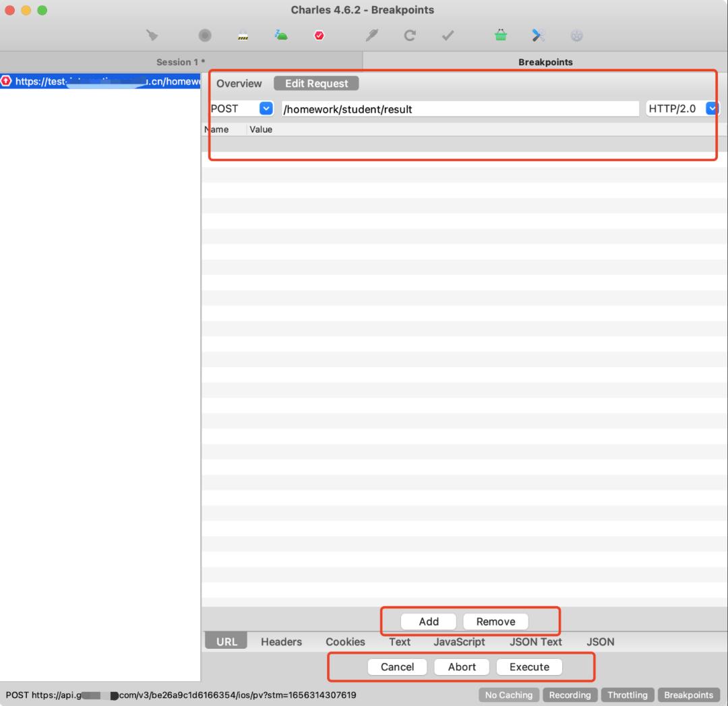The height and width of the screenshot is (706, 728).
Task: Switch to the Session 1 tab
Action: (181, 62)
